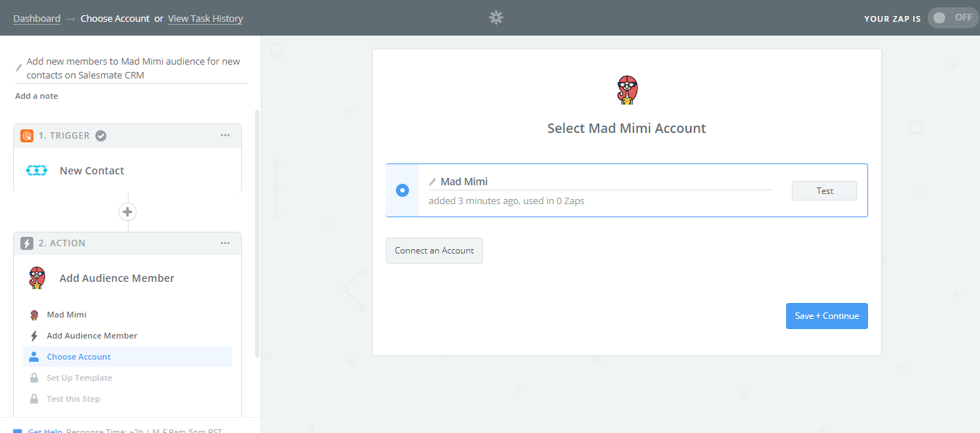Click the pencil icon next to Mad Mimi account name

point(433,182)
